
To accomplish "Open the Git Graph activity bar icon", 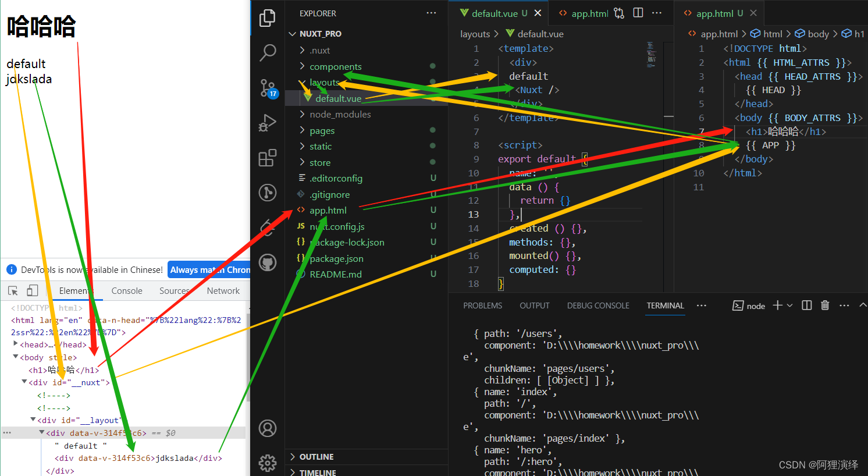I will click(268, 193).
